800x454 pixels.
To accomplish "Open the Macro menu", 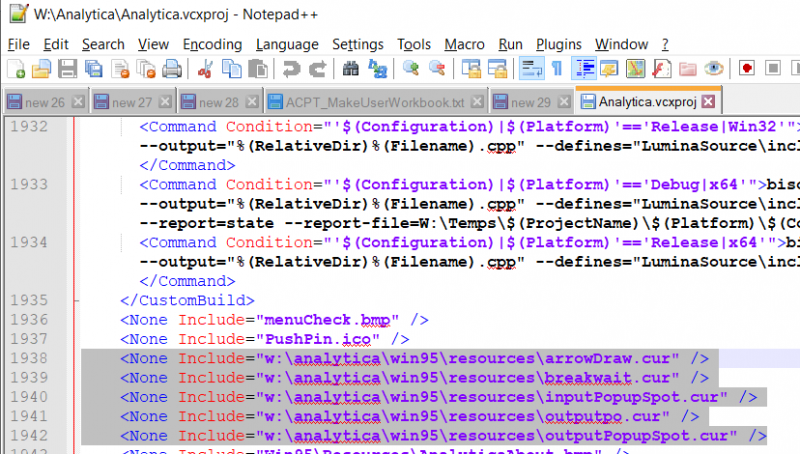I will tap(464, 45).
